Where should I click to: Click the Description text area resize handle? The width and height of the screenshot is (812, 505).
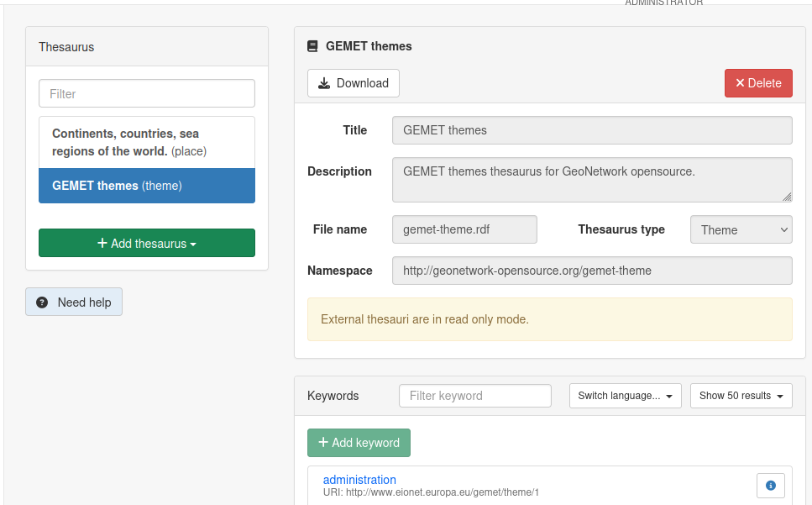pos(787,197)
